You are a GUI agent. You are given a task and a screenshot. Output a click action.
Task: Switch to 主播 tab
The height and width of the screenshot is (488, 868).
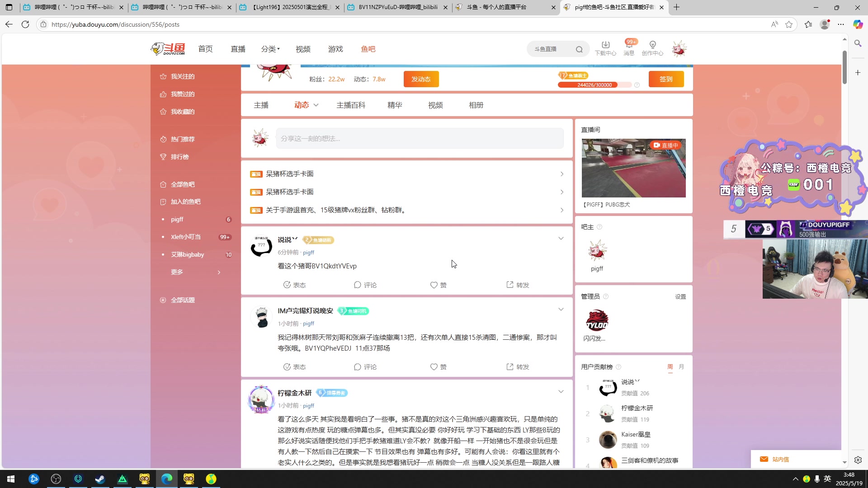261,105
